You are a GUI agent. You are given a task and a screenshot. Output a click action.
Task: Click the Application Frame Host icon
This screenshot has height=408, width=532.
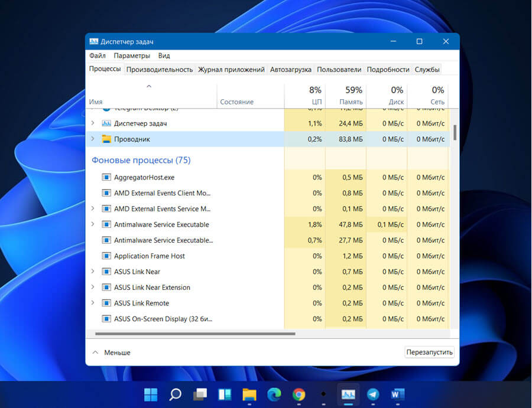(x=106, y=256)
